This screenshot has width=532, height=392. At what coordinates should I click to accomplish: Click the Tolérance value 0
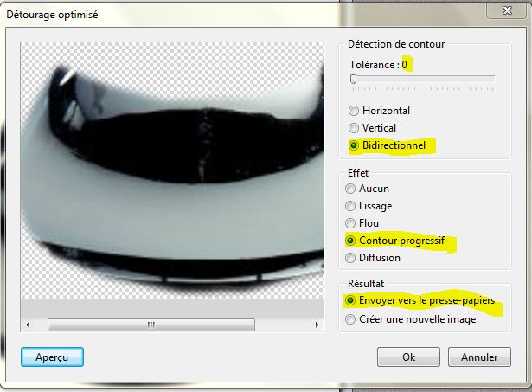click(x=405, y=65)
